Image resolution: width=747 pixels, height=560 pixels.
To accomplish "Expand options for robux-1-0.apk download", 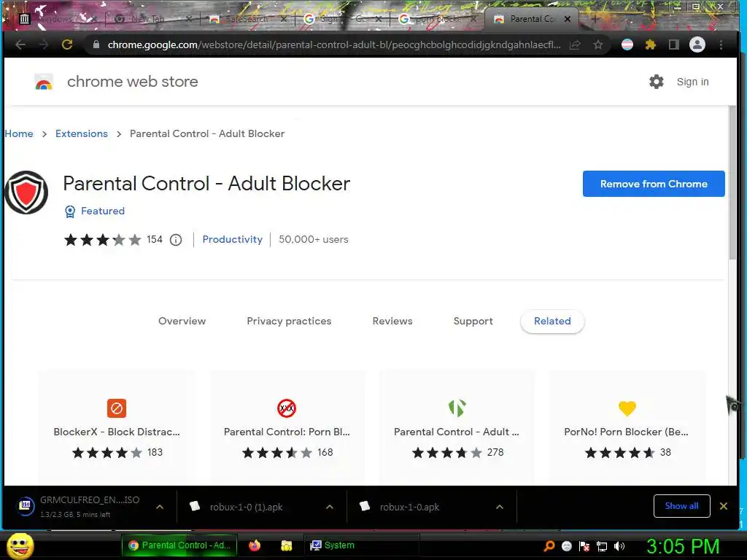I will click(x=499, y=507).
